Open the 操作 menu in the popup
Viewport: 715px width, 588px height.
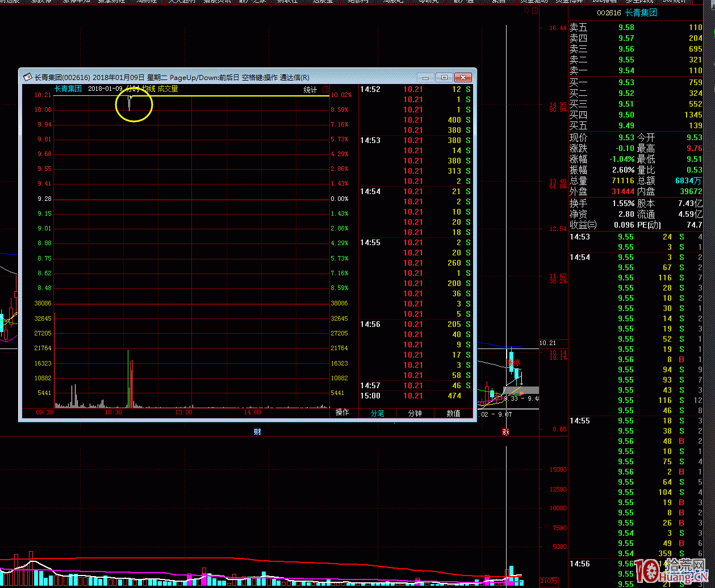(342, 413)
